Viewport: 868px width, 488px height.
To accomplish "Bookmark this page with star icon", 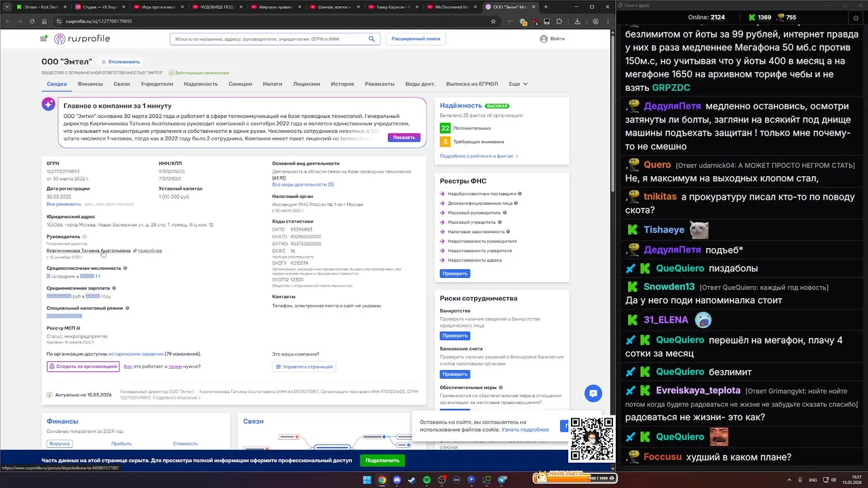I will 493,21.
